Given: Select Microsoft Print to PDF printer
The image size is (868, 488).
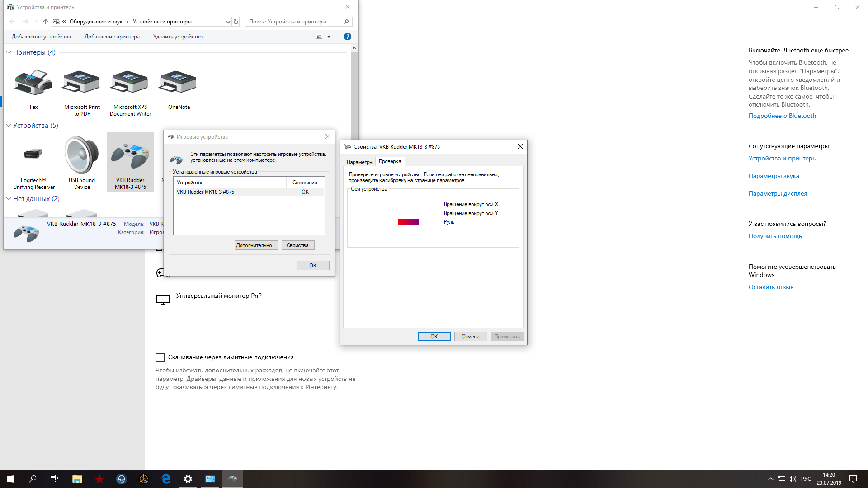Looking at the screenshot, I should (x=81, y=84).
